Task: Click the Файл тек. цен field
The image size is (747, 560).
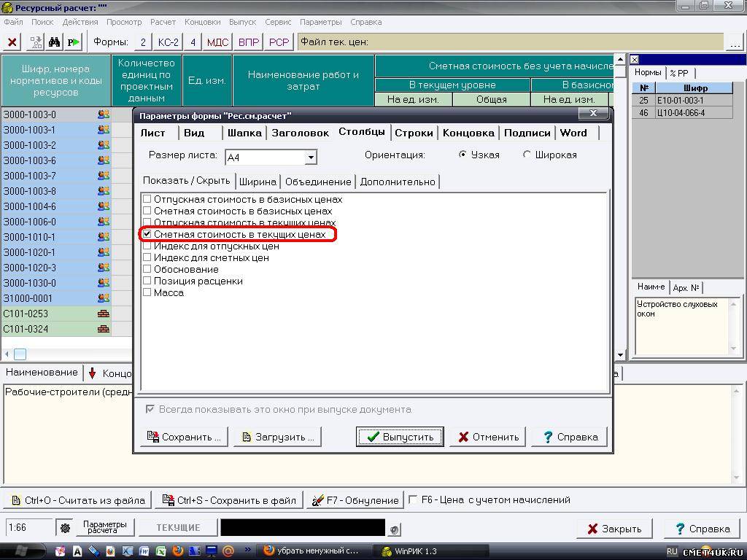Action: pyautogui.click(x=510, y=42)
